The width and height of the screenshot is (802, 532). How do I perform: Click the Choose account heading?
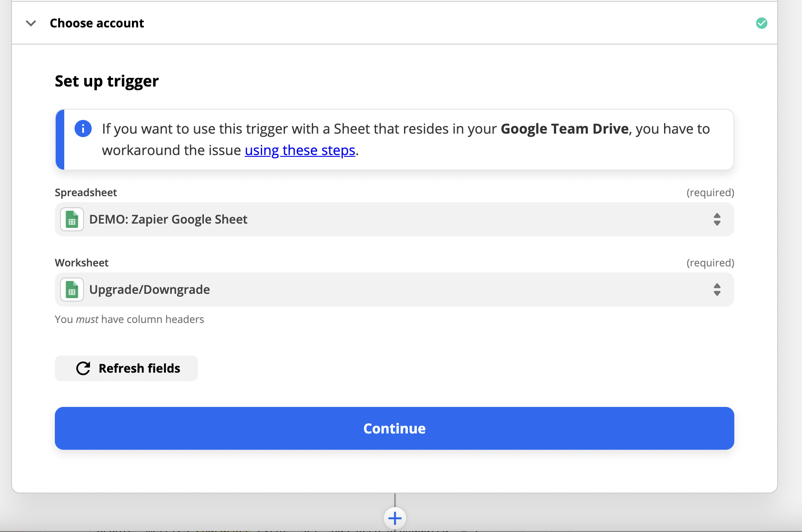coord(97,23)
